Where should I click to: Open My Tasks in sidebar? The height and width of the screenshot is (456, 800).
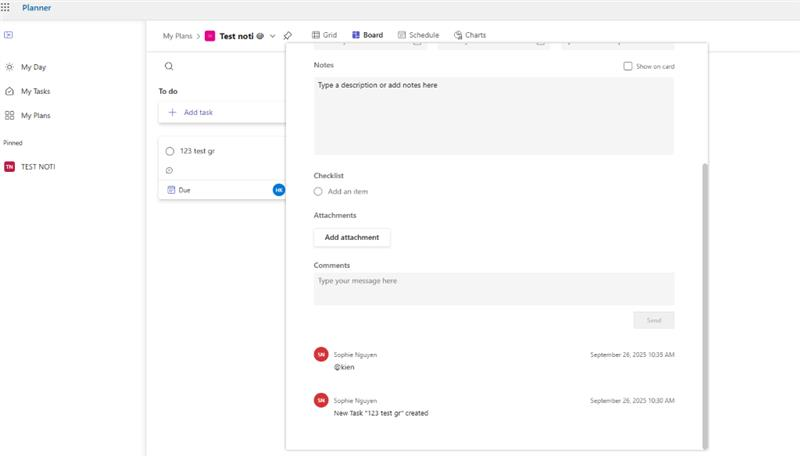[35, 91]
